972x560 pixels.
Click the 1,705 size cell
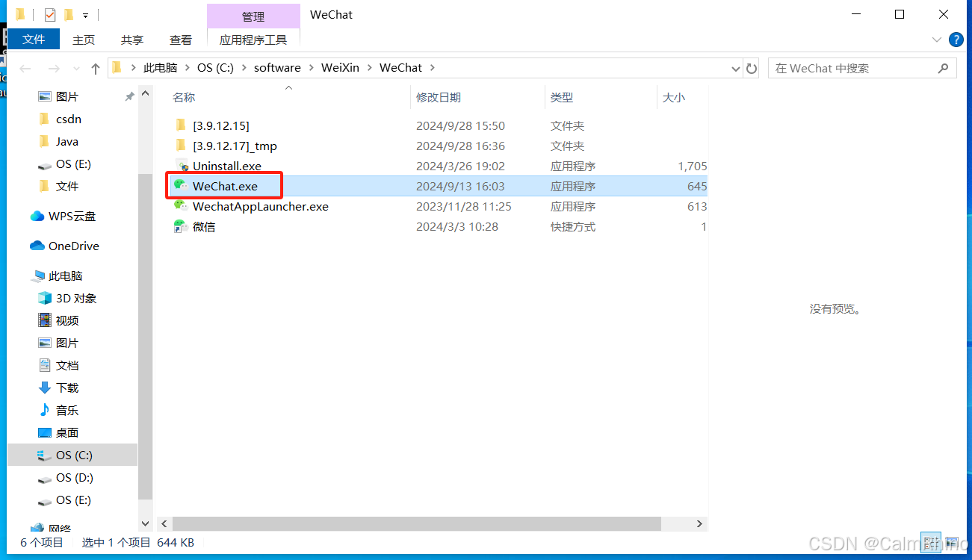693,166
